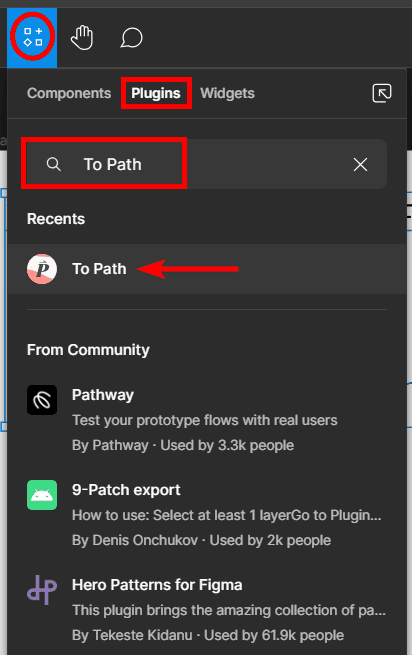Click the Pathway plugin icon
The width and height of the screenshot is (412, 655).
(x=42, y=400)
